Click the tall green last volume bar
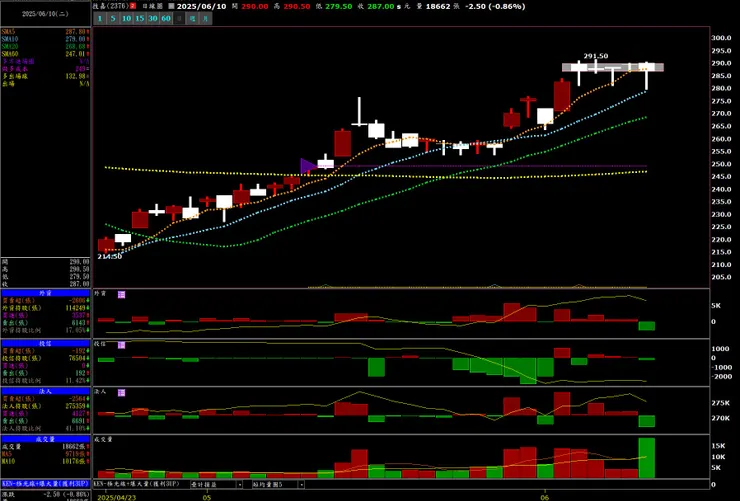 [647, 458]
